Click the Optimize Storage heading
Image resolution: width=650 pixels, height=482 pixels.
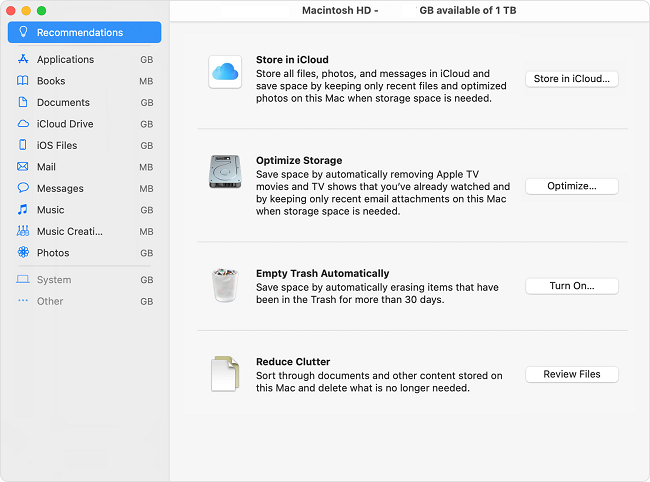pos(299,160)
